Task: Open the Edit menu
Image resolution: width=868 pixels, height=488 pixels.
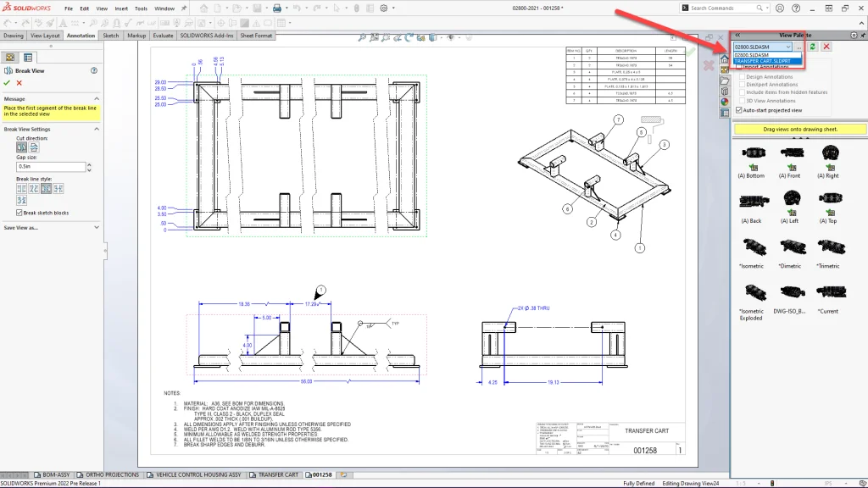Action: 84,8
